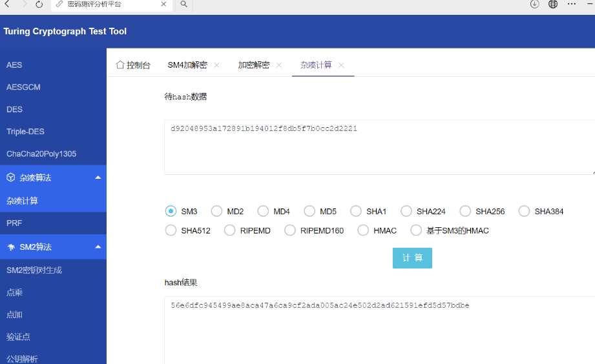Collapse the 杂凑算法 sidebar group arrow
Image resolution: width=595 pixels, height=364 pixels.
tap(98, 177)
